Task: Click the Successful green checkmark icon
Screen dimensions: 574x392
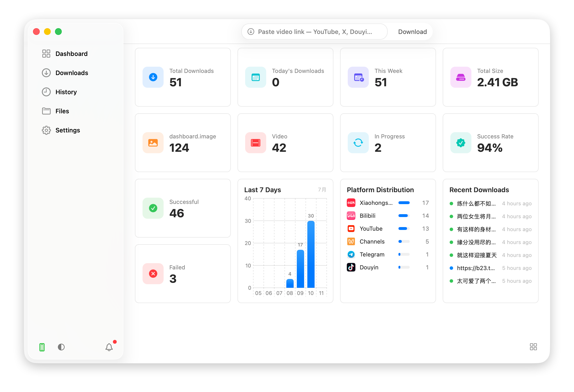Action: 153,208
